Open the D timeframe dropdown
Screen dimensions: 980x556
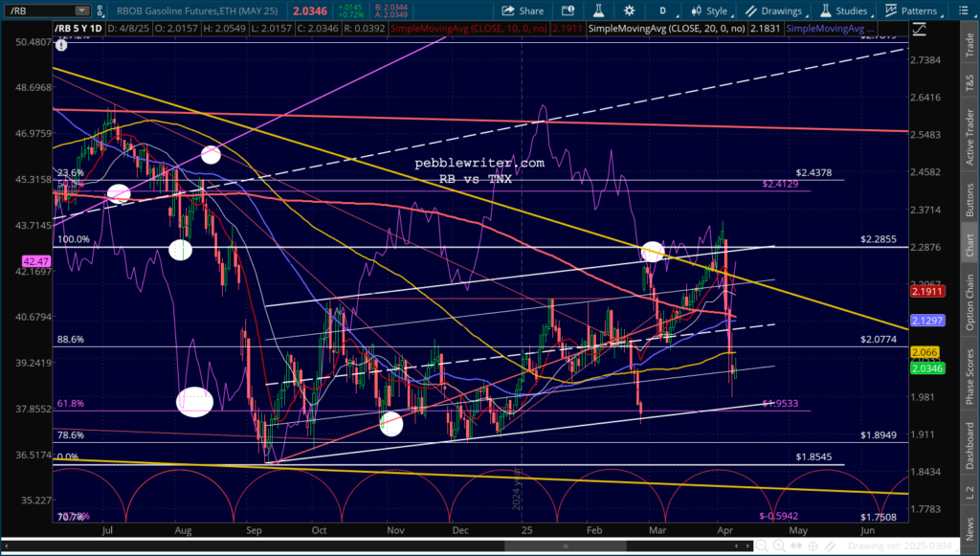[664, 11]
